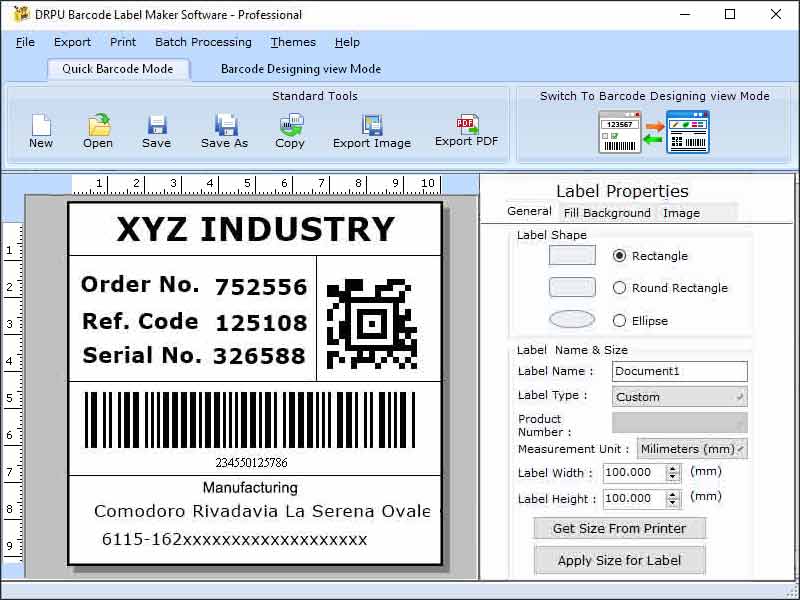
Task: Edit the Label Name field showing Document1
Action: click(680, 371)
